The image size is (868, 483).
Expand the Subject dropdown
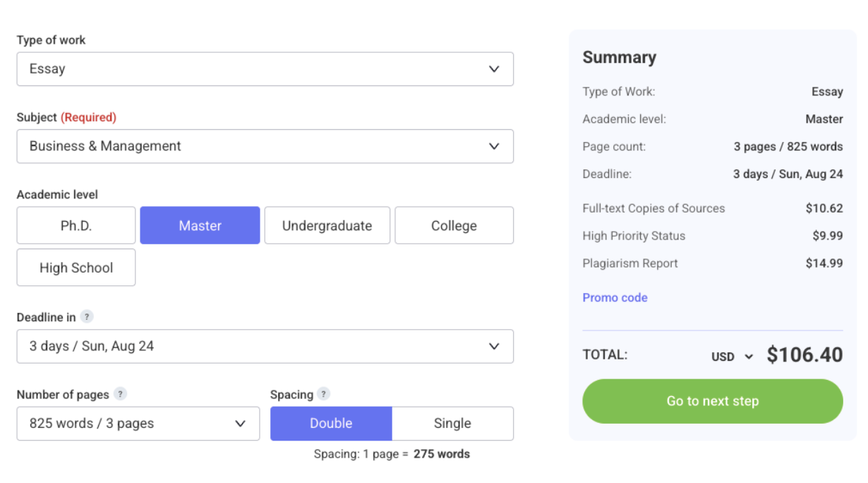pyautogui.click(x=265, y=146)
